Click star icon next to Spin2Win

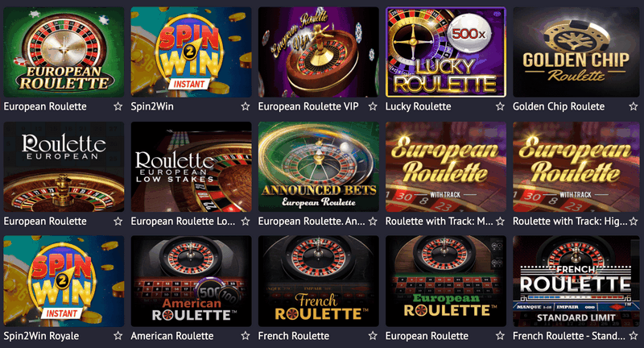tap(246, 106)
